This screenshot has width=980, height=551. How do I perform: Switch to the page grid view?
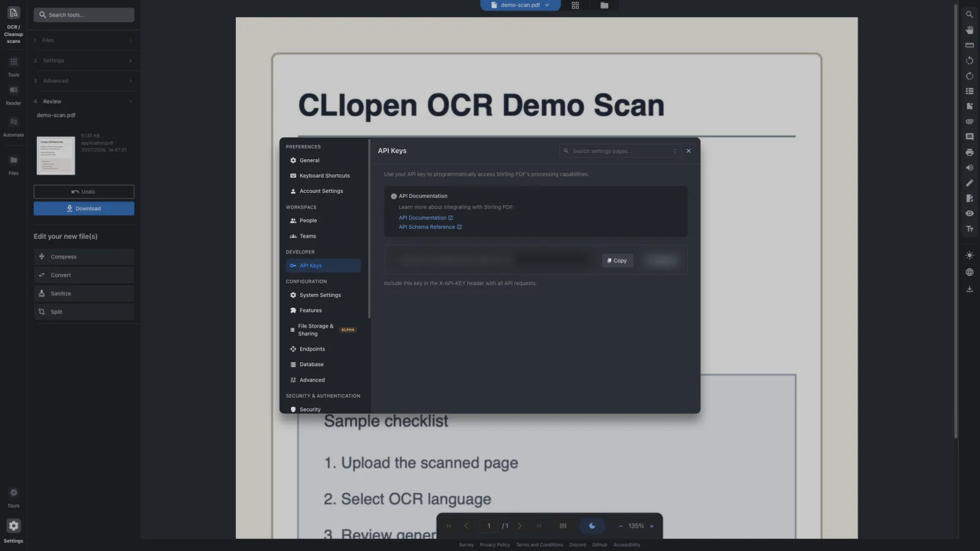tap(575, 5)
